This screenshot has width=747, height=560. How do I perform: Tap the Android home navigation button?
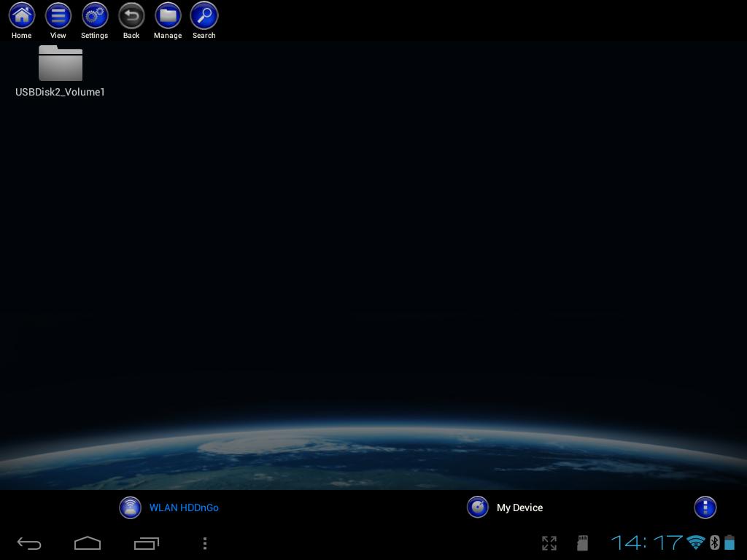pos(88,543)
